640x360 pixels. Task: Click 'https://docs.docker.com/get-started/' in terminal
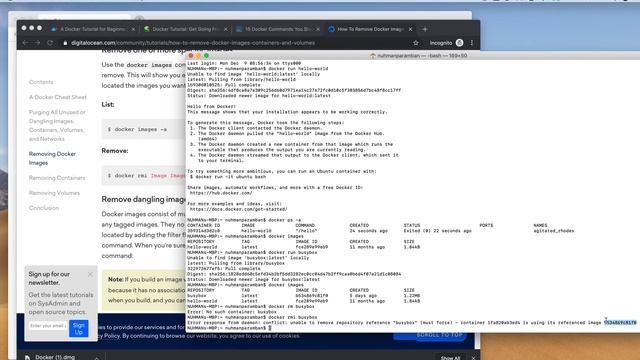tap(238, 209)
